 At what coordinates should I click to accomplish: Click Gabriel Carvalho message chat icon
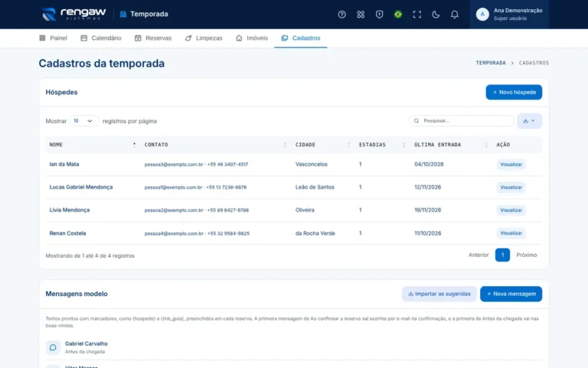(x=53, y=347)
